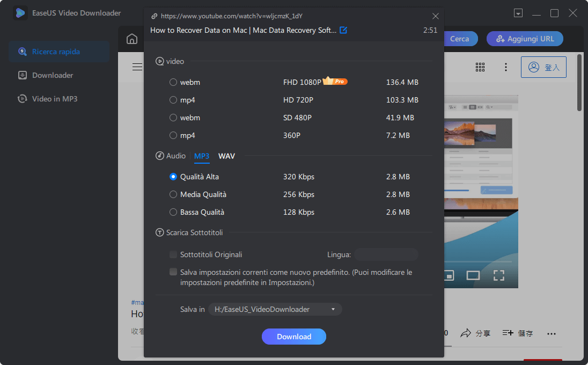Select the webm FHD 1080P format

(173, 82)
